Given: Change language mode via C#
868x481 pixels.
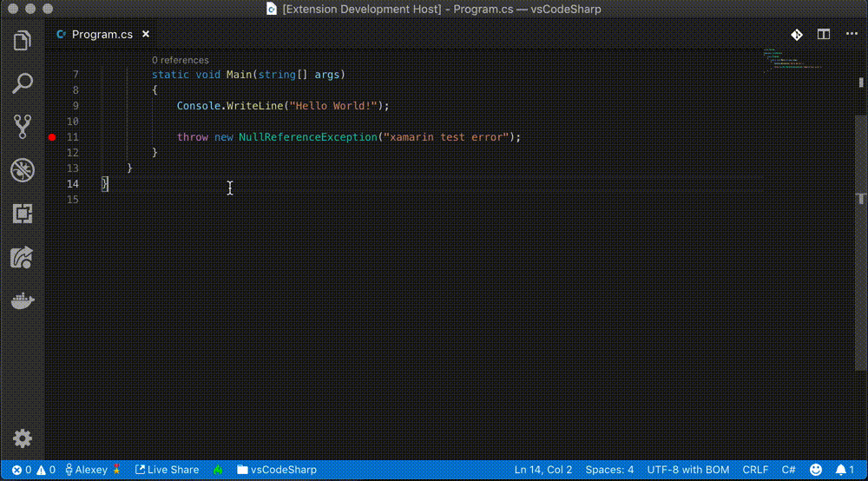Looking at the screenshot, I should 788,470.
